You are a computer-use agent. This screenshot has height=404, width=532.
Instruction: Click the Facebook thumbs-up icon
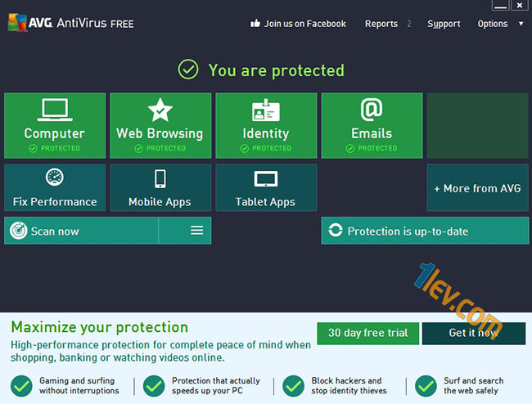pyautogui.click(x=255, y=23)
